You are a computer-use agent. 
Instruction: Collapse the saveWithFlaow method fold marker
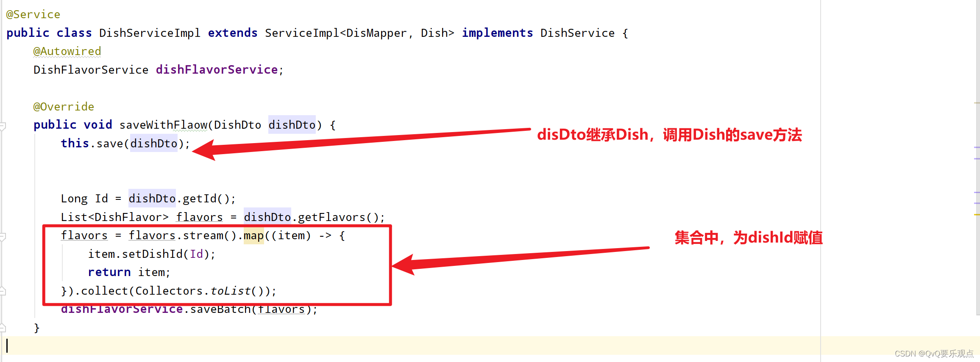[x=3, y=126]
